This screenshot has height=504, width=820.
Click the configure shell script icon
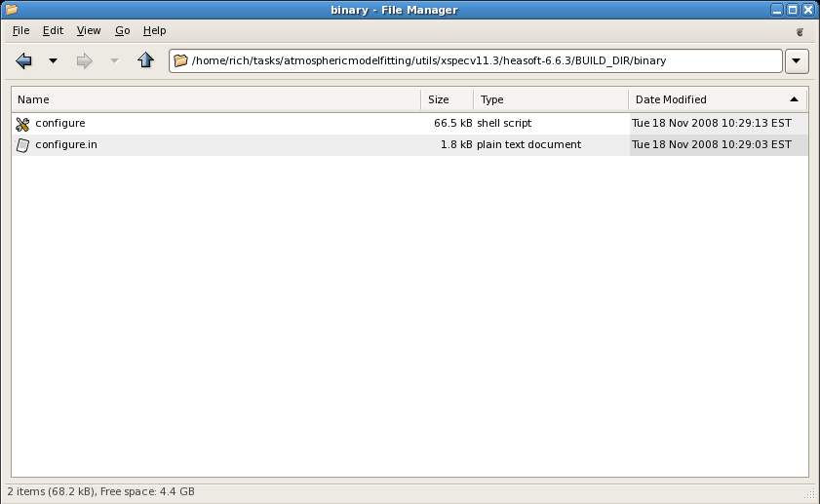pyautogui.click(x=23, y=124)
